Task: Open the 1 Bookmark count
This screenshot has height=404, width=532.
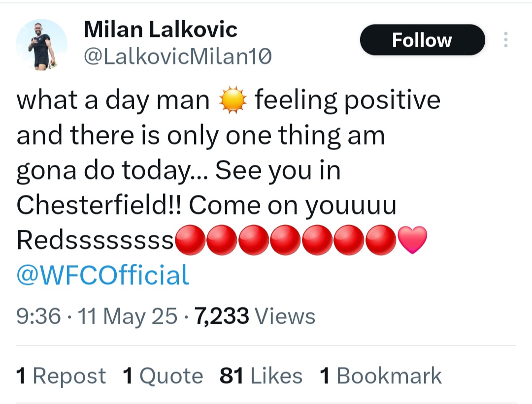Action: click(381, 376)
